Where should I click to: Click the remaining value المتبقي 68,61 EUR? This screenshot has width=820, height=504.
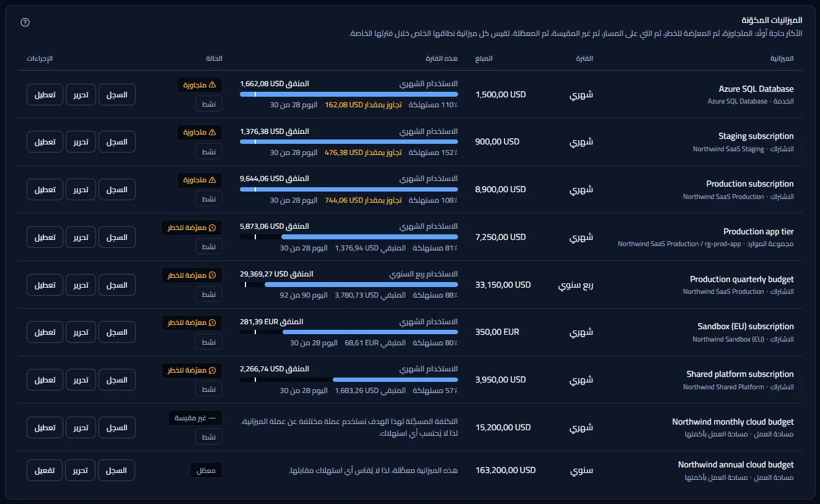pyautogui.click(x=376, y=343)
